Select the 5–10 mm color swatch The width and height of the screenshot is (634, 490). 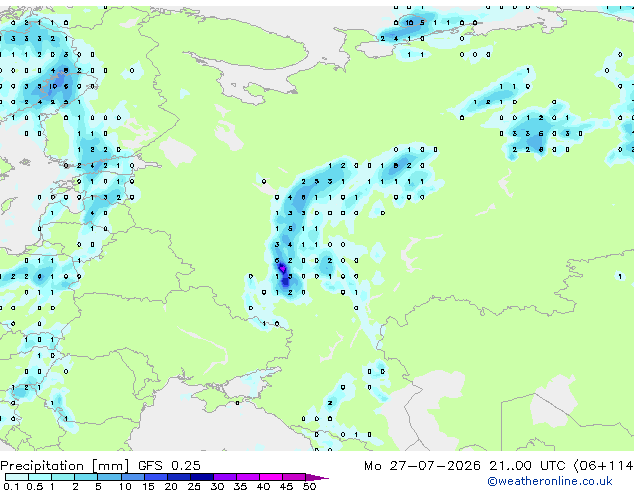point(109,477)
